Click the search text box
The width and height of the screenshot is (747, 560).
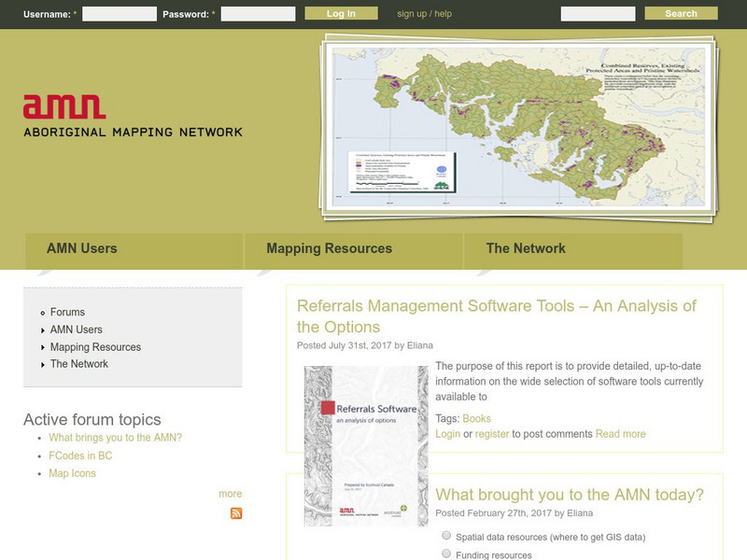pyautogui.click(x=598, y=14)
